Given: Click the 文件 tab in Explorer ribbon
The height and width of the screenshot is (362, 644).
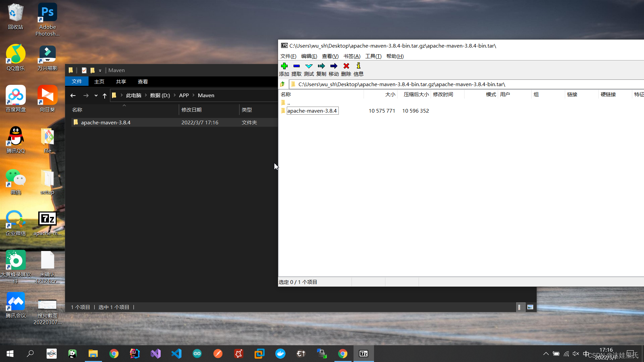Looking at the screenshot, I should click(77, 81).
